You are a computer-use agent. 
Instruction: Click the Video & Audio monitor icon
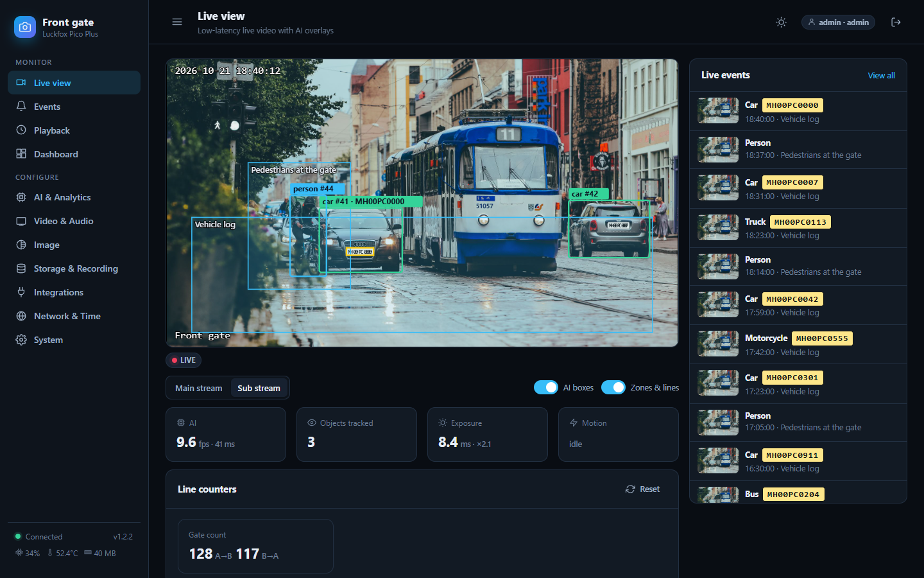click(21, 221)
